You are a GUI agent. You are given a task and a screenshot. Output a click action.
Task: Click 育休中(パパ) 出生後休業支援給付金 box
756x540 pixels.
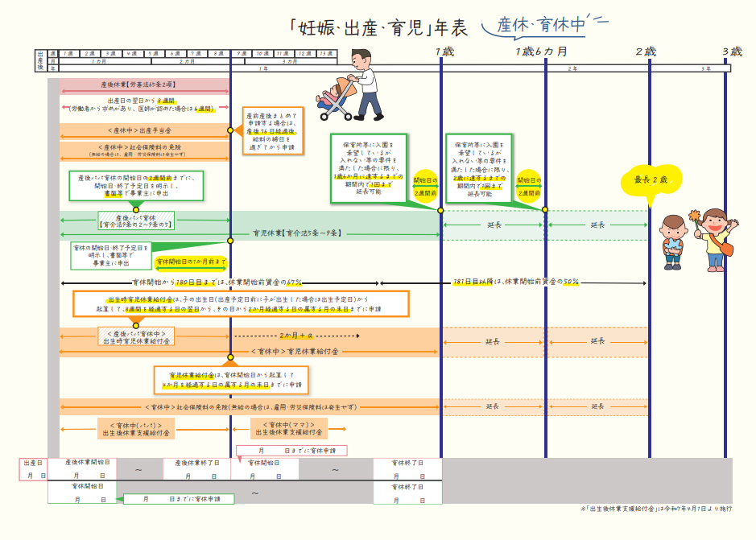point(135,429)
